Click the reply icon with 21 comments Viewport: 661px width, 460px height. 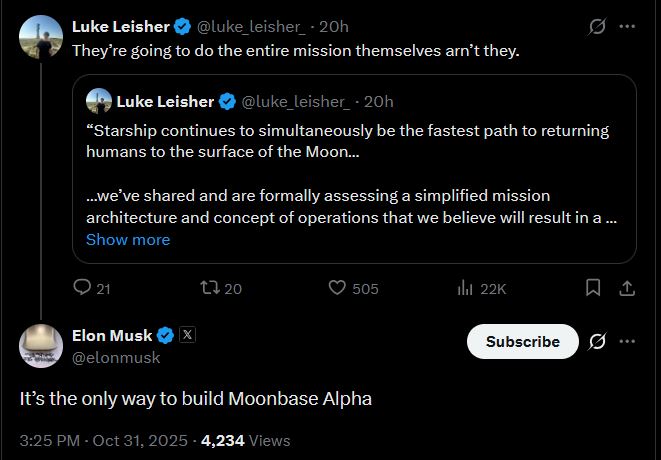[82, 288]
